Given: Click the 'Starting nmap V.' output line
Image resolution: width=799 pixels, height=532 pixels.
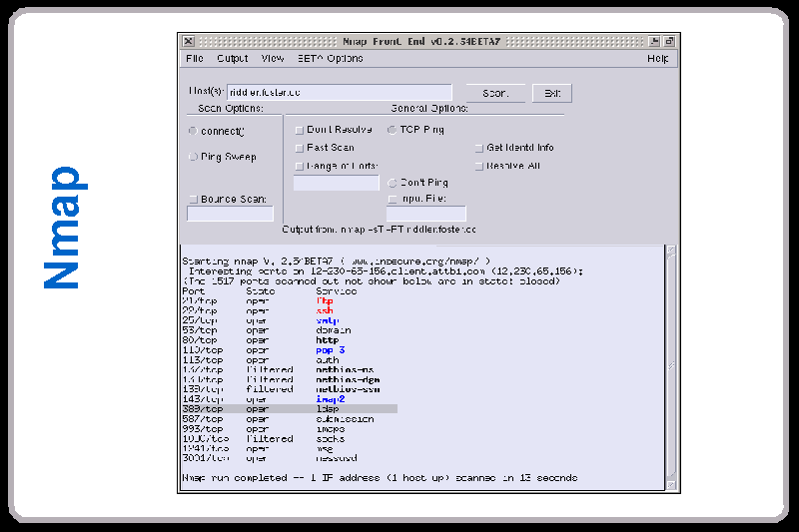Looking at the screenshot, I should point(337,262).
